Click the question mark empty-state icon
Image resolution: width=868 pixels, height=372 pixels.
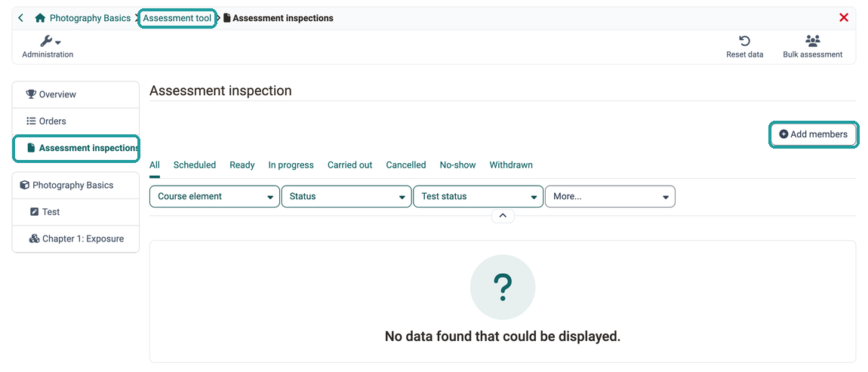pos(503,287)
